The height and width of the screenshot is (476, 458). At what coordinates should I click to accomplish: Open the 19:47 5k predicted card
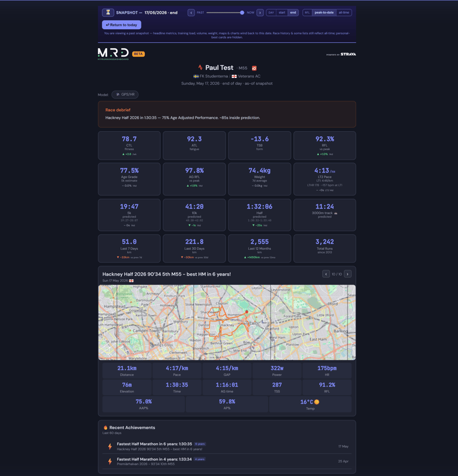[x=129, y=215]
